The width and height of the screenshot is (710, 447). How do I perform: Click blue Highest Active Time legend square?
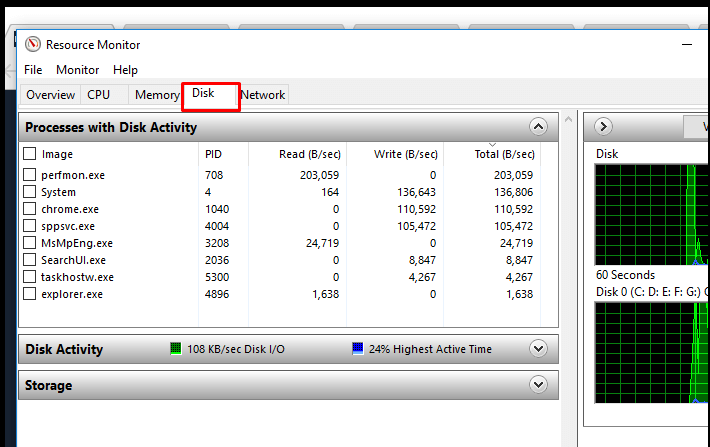358,348
